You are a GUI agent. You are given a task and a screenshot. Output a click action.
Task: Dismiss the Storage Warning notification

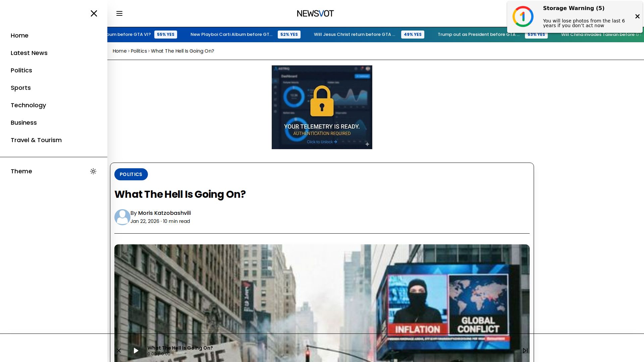637,16
